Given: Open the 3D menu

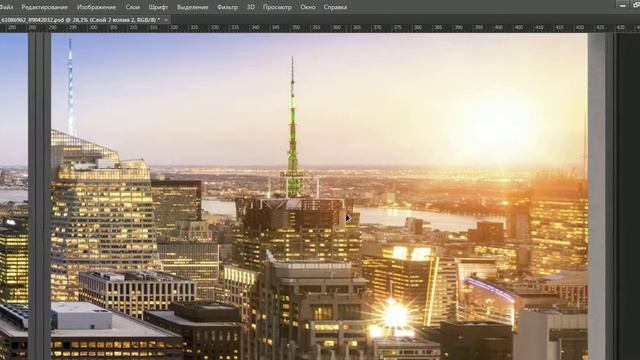Looking at the screenshot, I should tap(251, 7).
